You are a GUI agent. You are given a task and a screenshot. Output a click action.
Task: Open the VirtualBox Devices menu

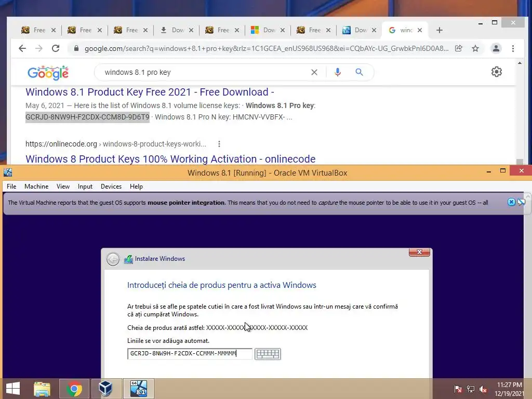(x=111, y=187)
